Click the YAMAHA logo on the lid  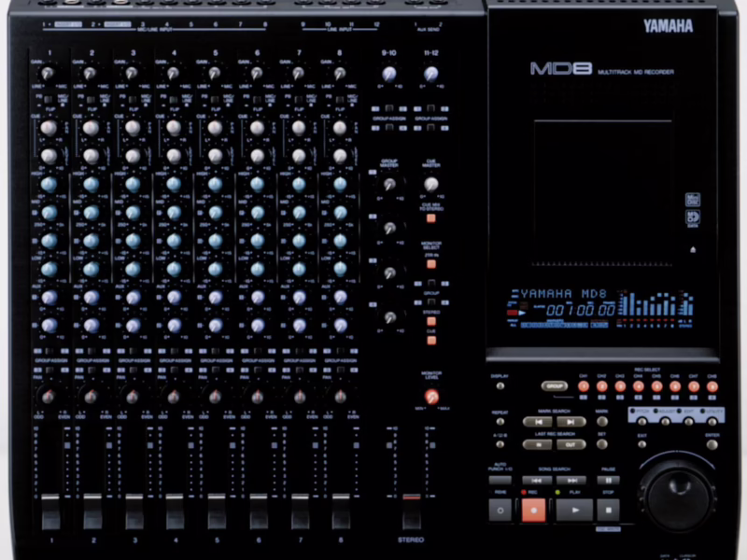(669, 26)
